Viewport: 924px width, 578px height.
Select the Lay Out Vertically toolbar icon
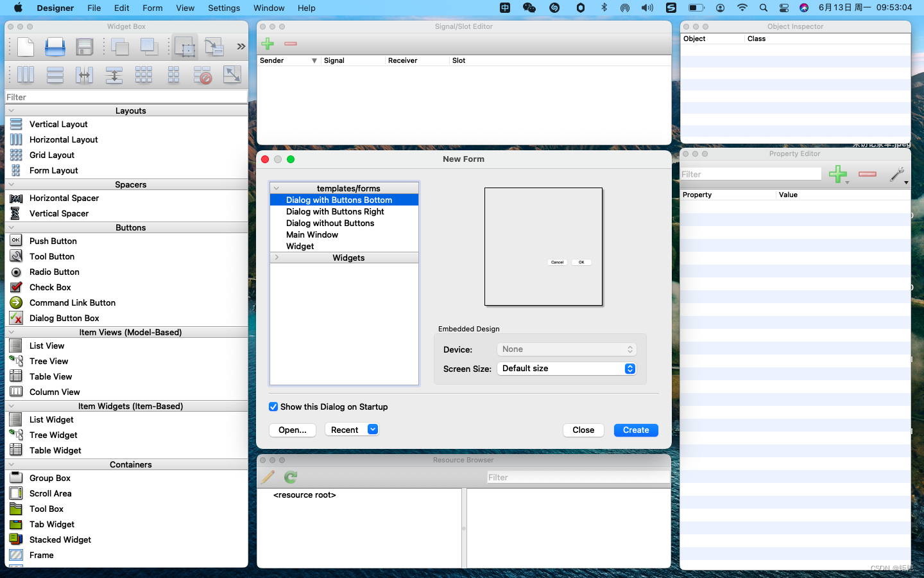(x=55, y=75)
